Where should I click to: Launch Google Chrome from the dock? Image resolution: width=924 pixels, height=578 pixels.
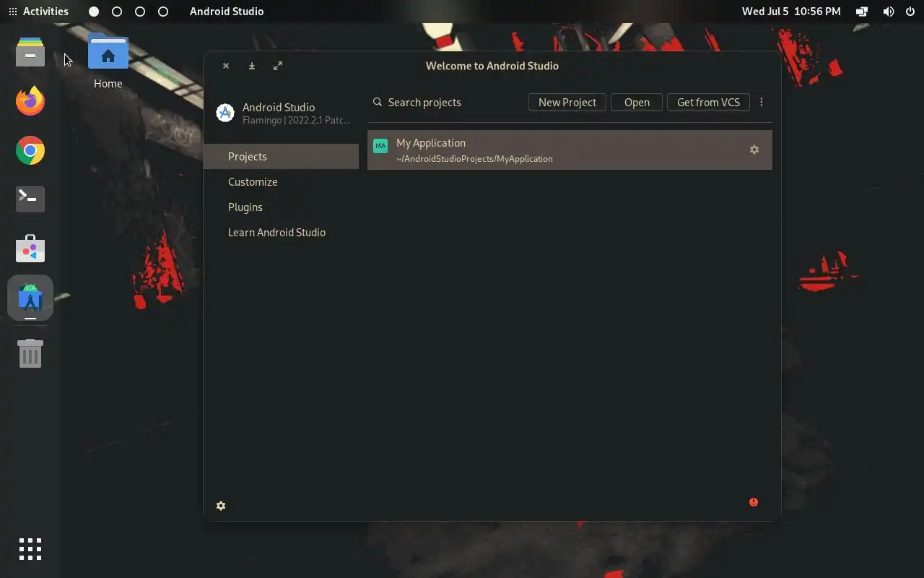(x=30, y=150)
